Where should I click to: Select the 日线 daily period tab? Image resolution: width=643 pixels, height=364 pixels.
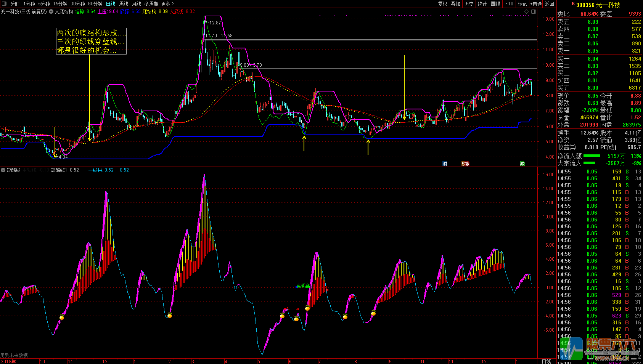point(111,4)
